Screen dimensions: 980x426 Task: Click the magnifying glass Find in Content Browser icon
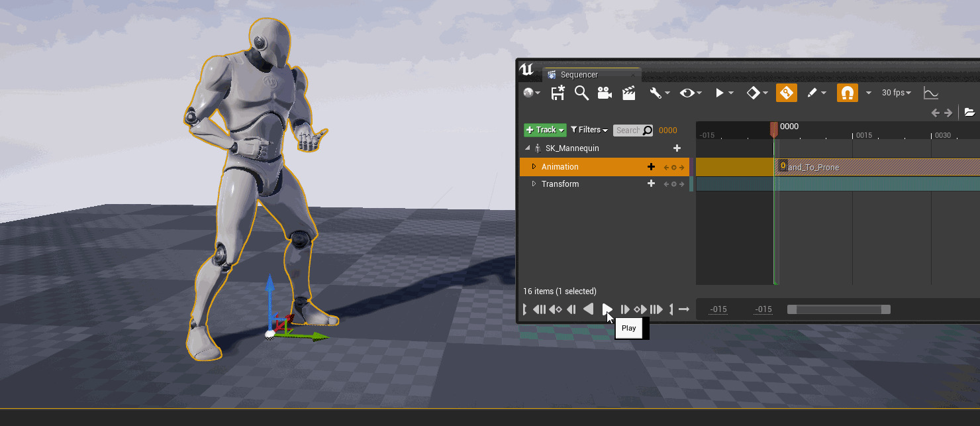(581, 93)
